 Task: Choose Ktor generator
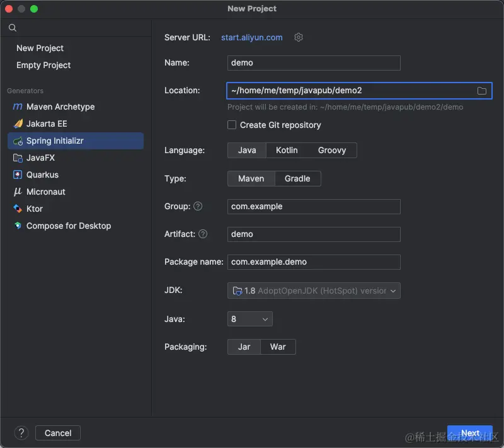76,209
